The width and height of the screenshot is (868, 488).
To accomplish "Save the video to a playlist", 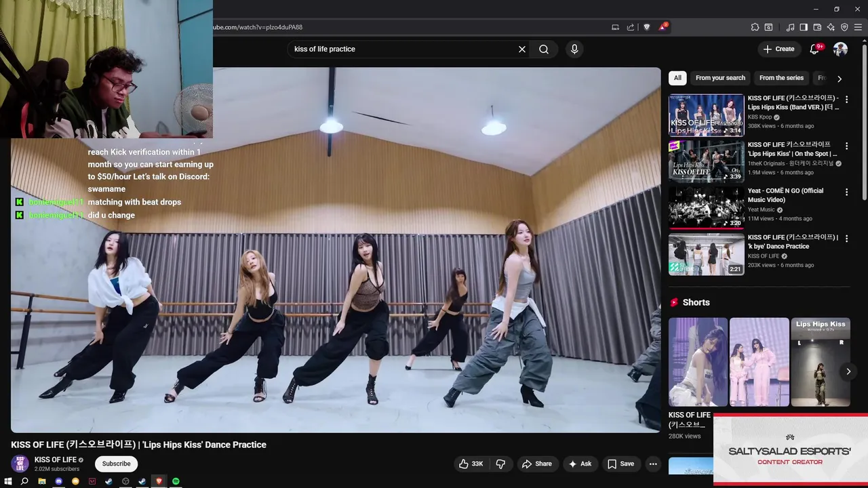I will [620, 464].
